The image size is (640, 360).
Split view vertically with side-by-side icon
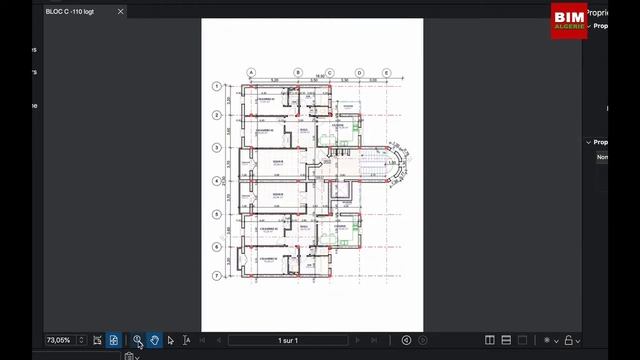(x=490, y=340)
